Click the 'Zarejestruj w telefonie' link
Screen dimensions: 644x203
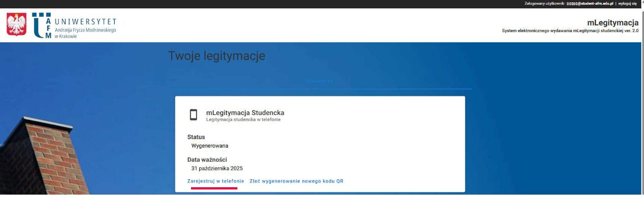tap(216, 181)
